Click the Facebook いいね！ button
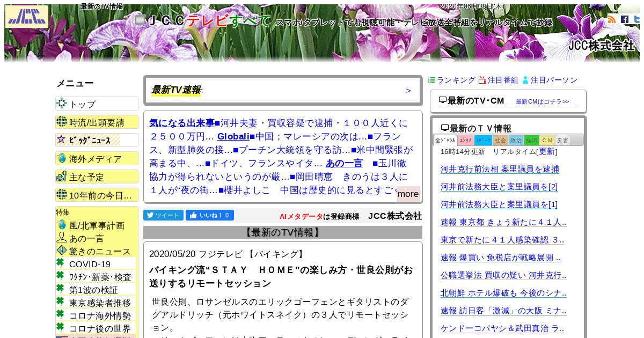This screenshot has height=338, width=644. (210, 215)
